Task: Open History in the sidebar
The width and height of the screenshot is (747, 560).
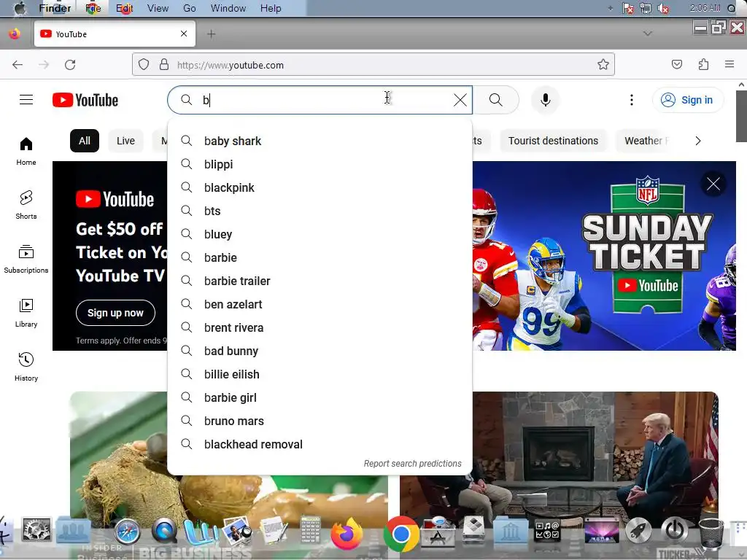Action: tap(26, 367)
